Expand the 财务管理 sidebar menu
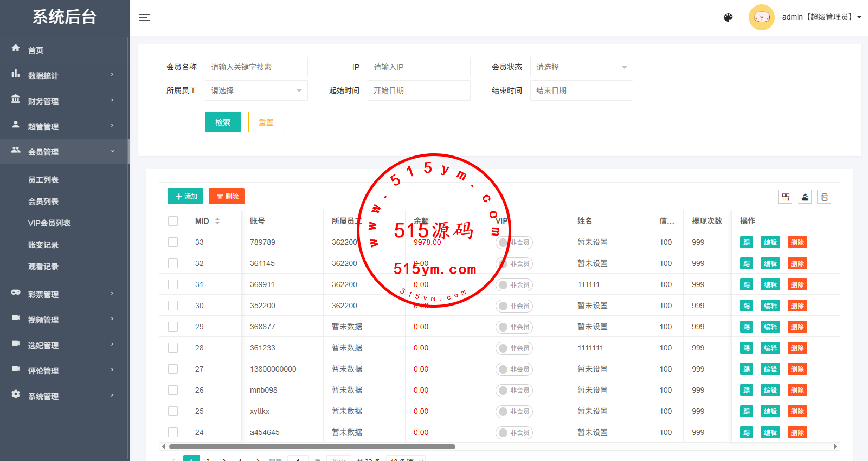Screen dimensions: 868x461 (x=64, y=101)
